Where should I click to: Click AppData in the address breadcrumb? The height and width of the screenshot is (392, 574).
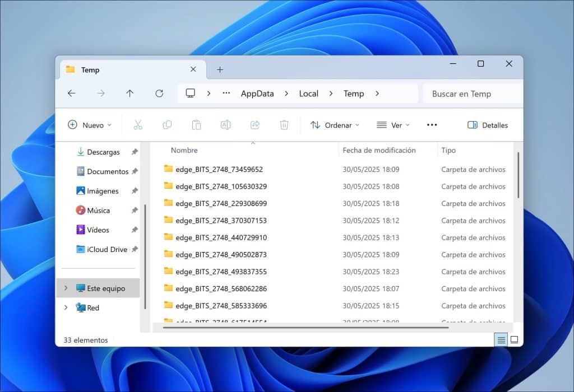coord(257,94)
